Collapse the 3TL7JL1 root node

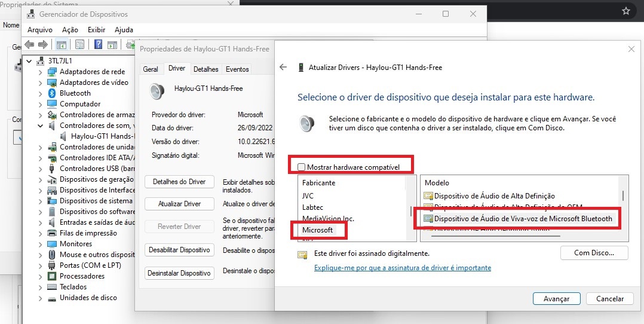(x=29, y=61)
